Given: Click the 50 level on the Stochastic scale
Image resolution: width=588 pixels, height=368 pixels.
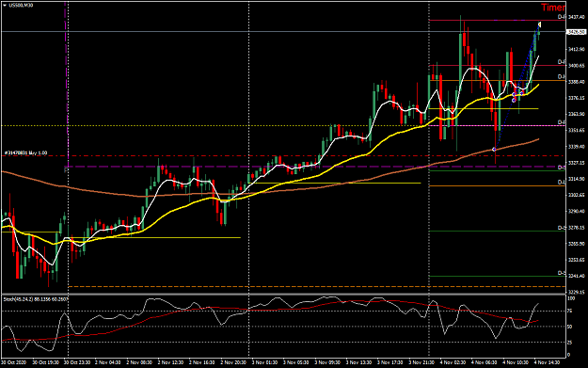Looking at the screenshot, I should 570,327.
